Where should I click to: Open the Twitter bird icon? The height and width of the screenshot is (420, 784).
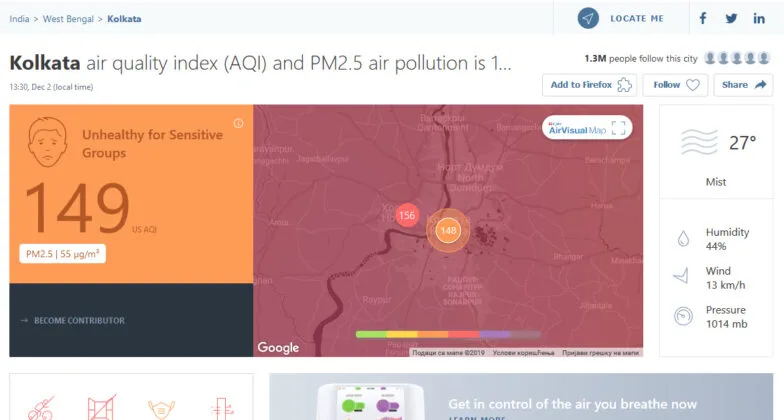(731, 19)
